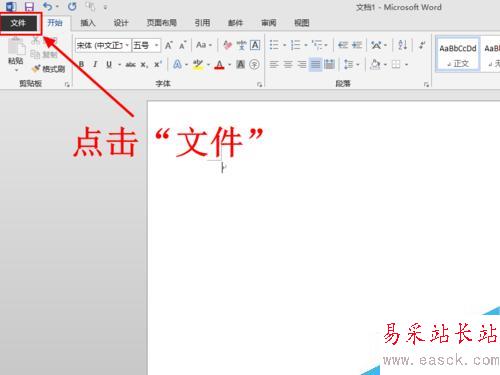Toggle Subscript formatting

(x=144, y=65)
